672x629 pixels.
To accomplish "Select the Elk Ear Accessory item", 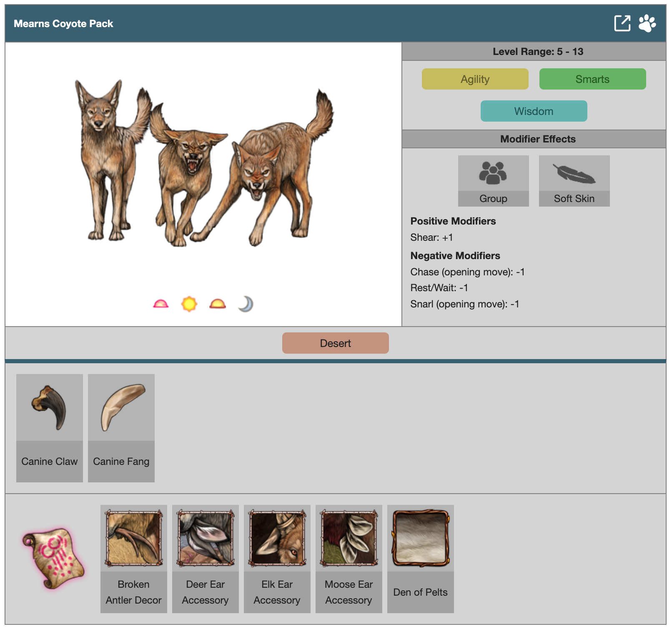I will click(x=277, y=559).
